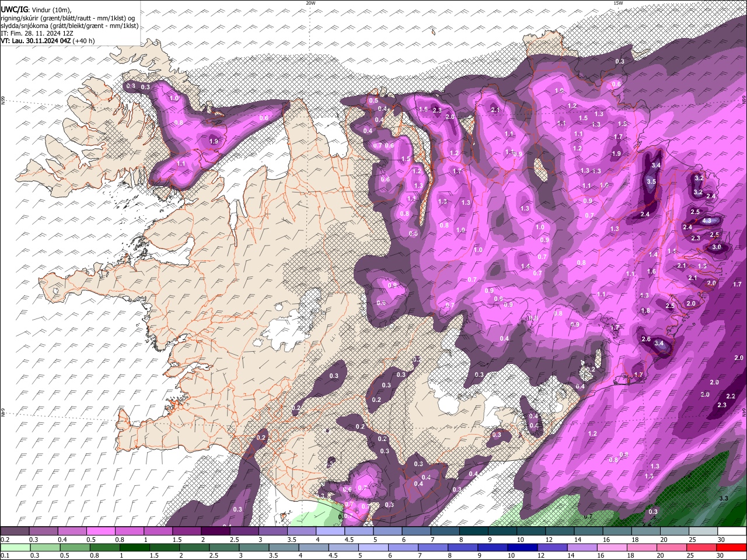The image size is (747, 560).
Task: Pick deep blue bottom swatch starting at 10
Action: click(522, 548)
